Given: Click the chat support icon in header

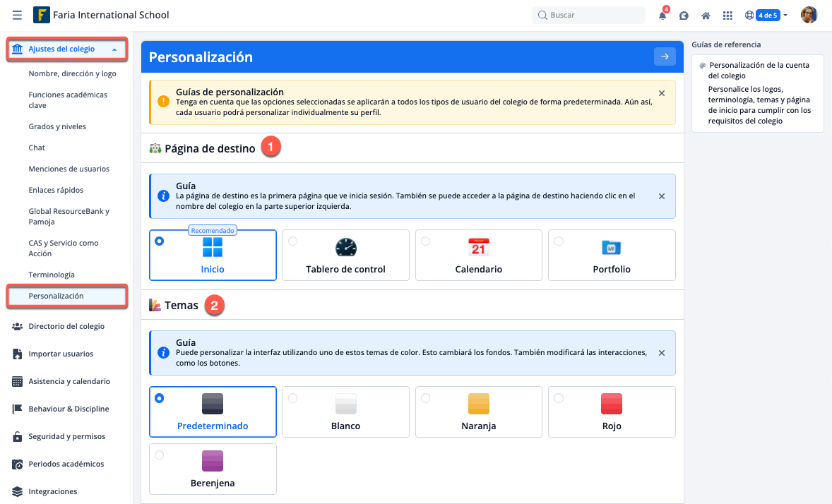Looking at the screenshot, I should [x=684, y=16].
